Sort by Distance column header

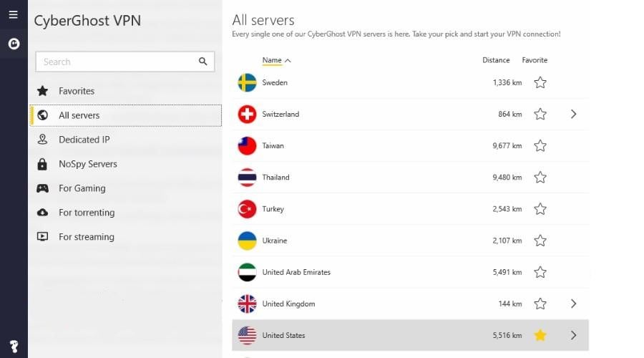pyautogui.click(x=496, y=60)
